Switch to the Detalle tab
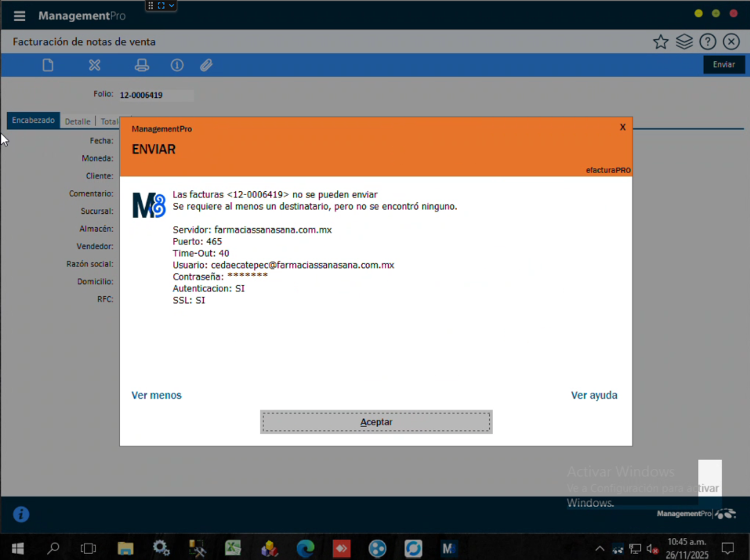 click(78, 121)
